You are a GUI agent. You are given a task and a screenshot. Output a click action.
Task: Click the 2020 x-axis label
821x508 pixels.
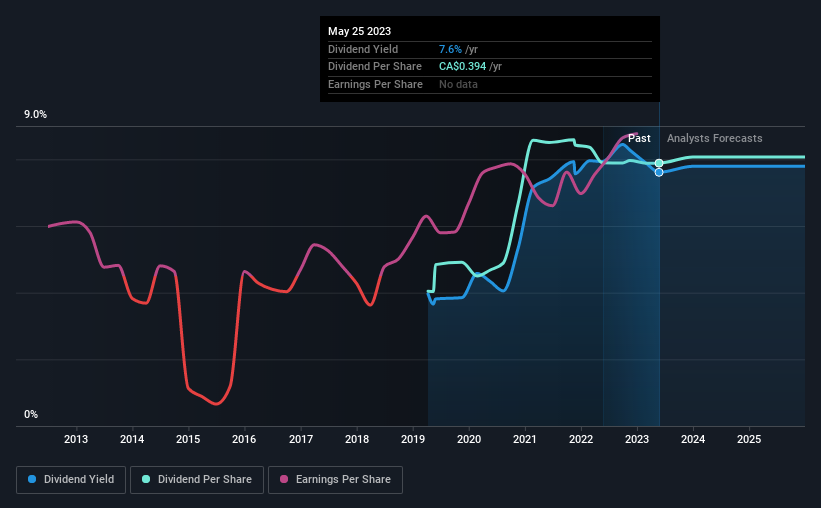coord(469,439)
